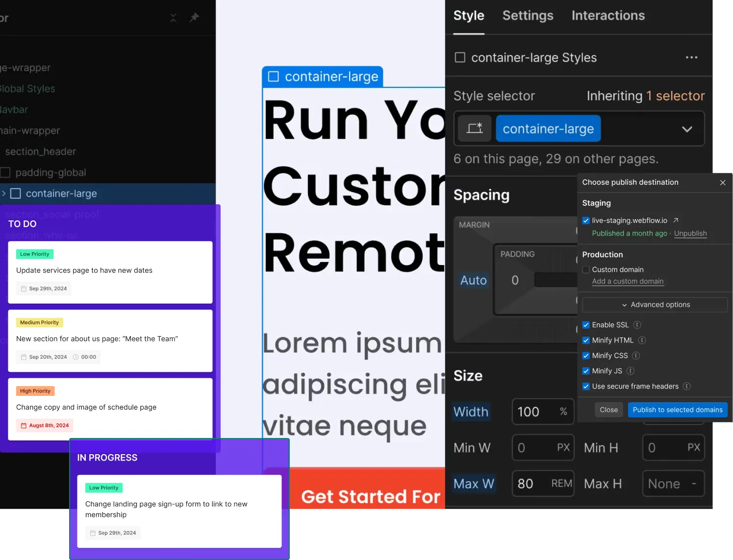This screenshot has height=560, width=733.
Task: Change Width unit from percent
Action: [x=563, y=412]
